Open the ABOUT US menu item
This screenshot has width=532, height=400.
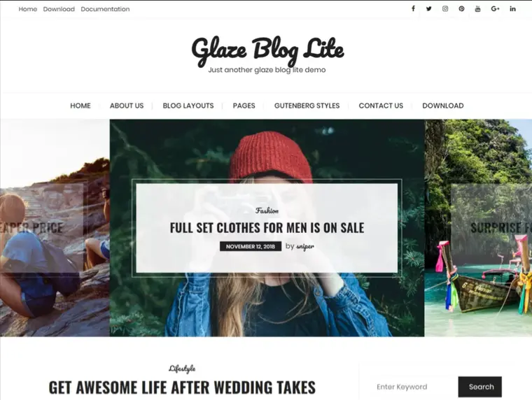(127, 106)
